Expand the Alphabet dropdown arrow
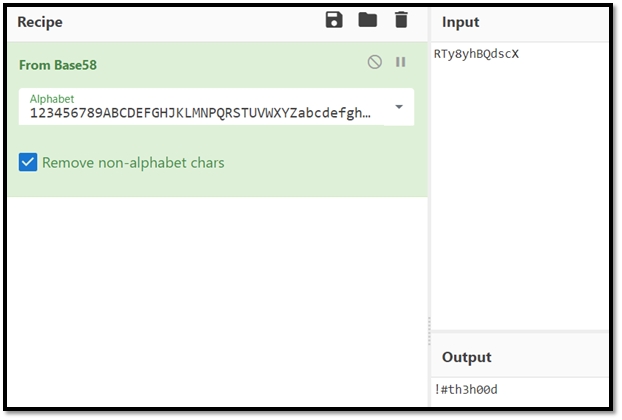 (399, 107)
